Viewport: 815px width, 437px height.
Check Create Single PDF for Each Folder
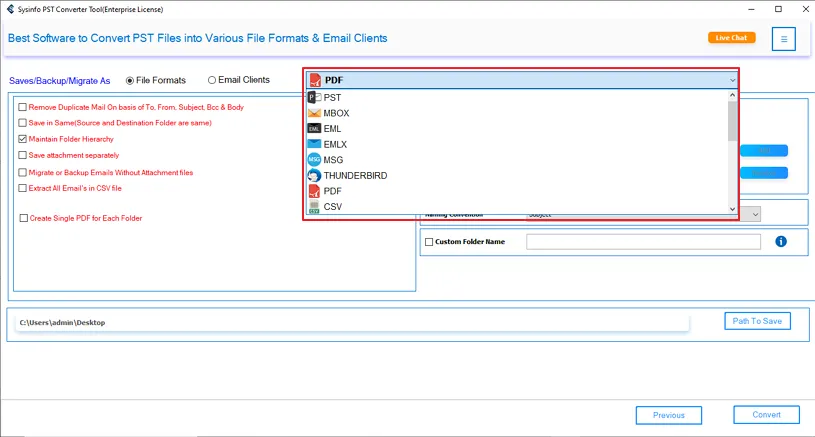point(23,218)
